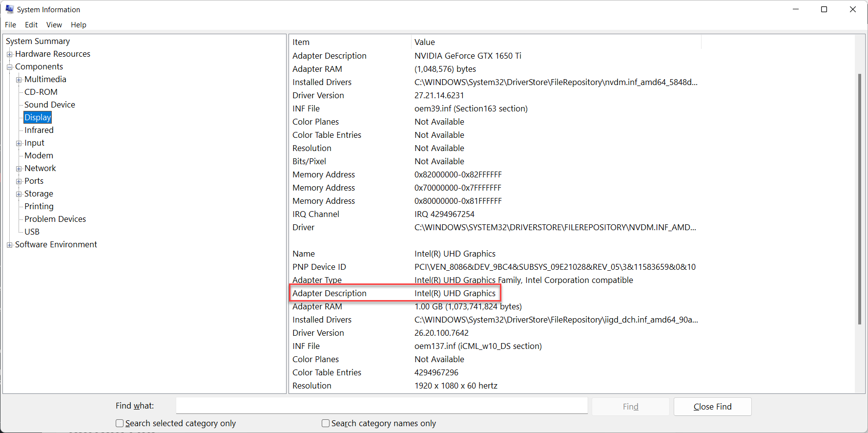
Task: Collapse the Components tree node
Action: [9, 67]
